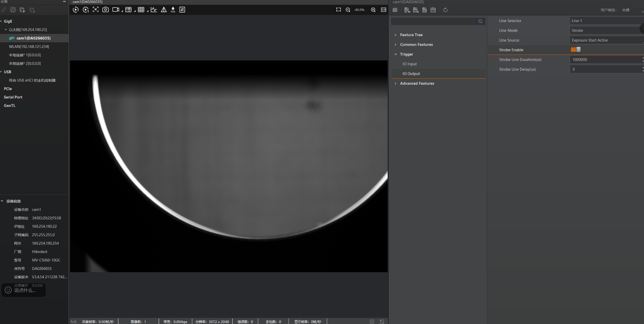The height and width of the screenshot is (324, 644).
Task: Click the Strobe Line Duration(us) field
Action: (x=607, y=59)
